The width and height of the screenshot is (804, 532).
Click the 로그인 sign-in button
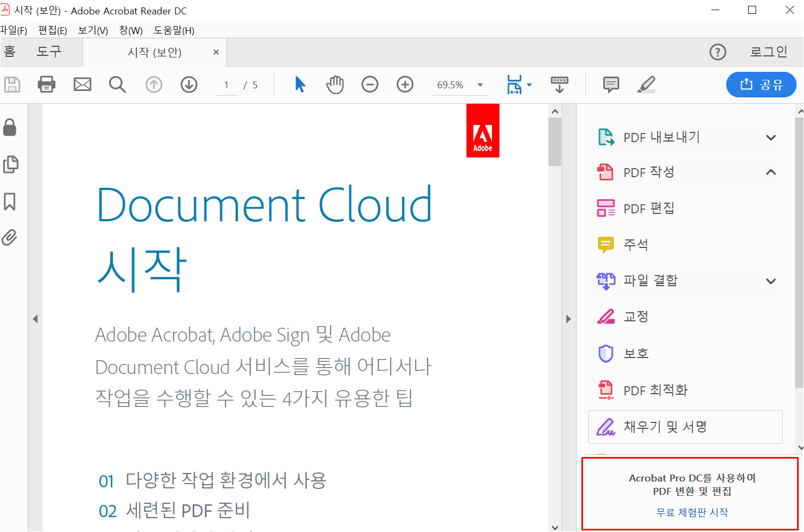[x=769, y=52]
